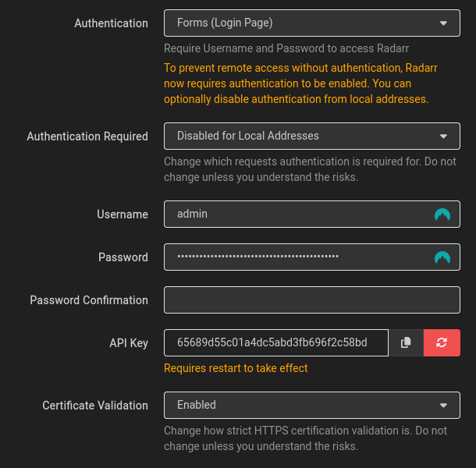Focus the Username field containing admin
Screen dimensions: 476x468
click(x=312, y=214)
